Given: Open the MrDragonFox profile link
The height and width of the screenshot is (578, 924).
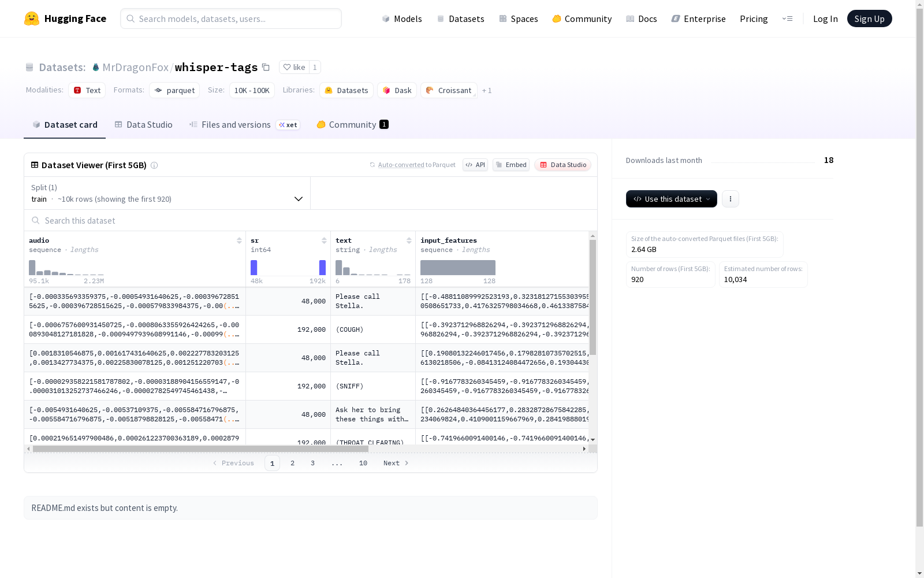Looking at the screenshot, I should (135, 67).
